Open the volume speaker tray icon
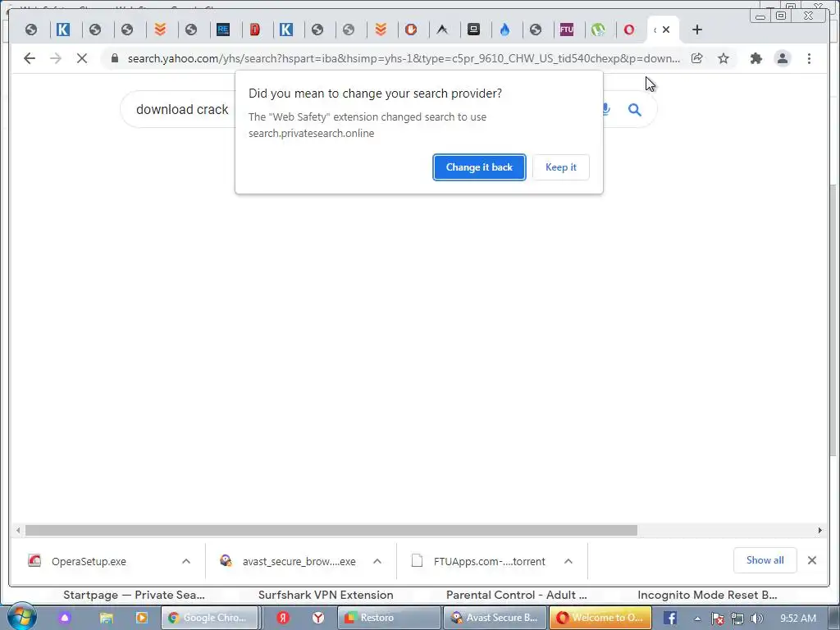The width and height of the screenshot is (840, 630). coord(757,619)
